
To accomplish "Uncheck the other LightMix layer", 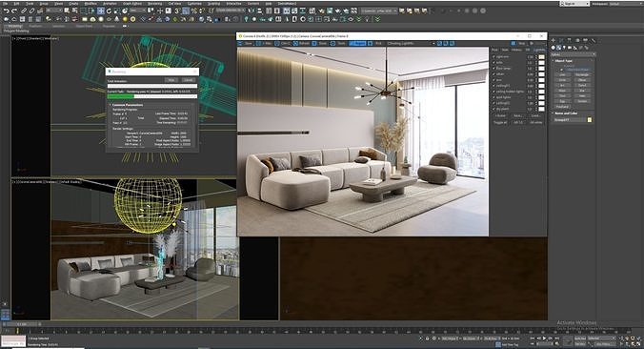I will (493, 74).
